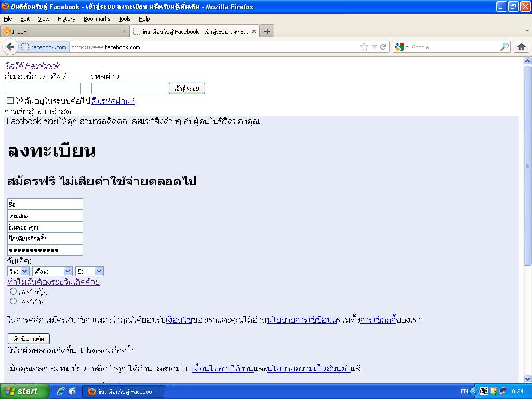Click the 8:24 clock

tap(517, 391)
